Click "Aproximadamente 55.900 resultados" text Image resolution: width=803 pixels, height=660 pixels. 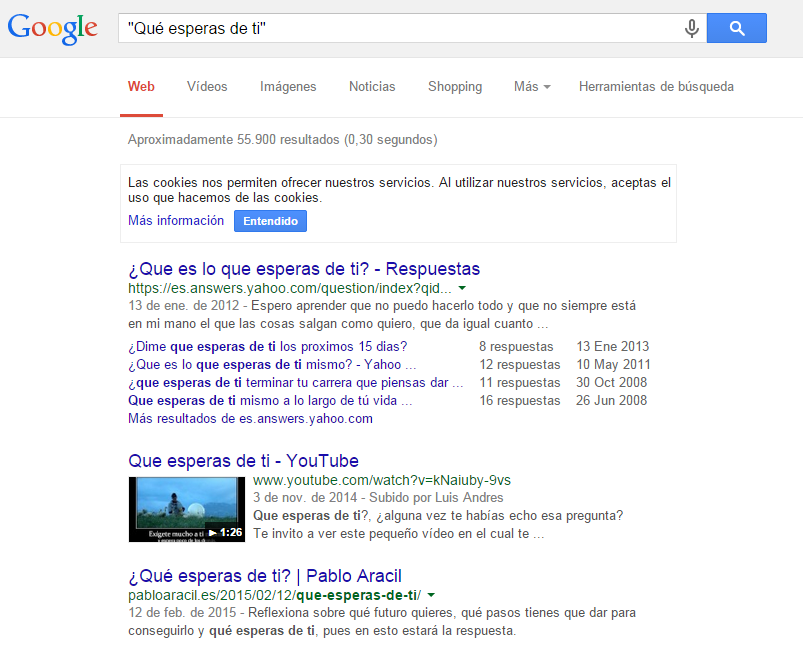pos(283,139)
